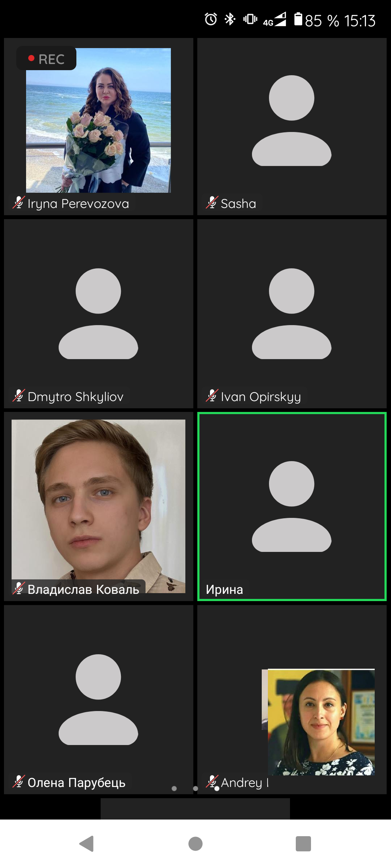This screenshot has width=391, height=868.
Task: Tap muted mic icon beside Ivan Opirskyy
Action: [212, 396]
